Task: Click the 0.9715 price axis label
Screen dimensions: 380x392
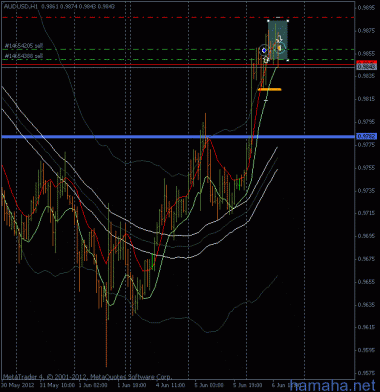Action: click(x=365, y=213)
